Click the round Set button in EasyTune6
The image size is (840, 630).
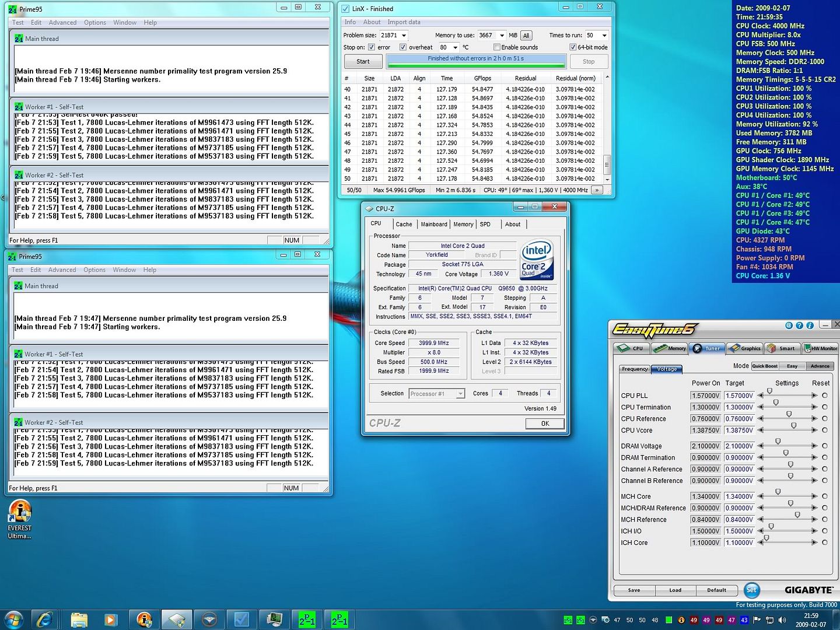pyautogui.click(x=752, y=590)
